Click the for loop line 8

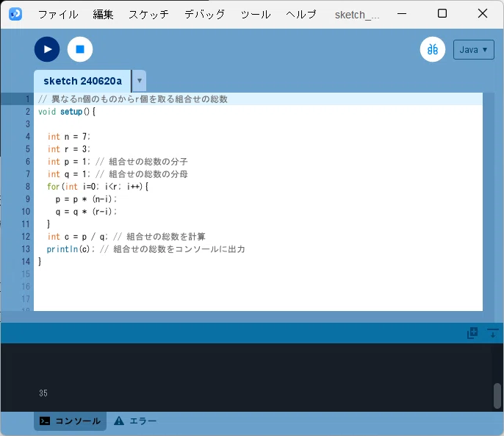98,187
